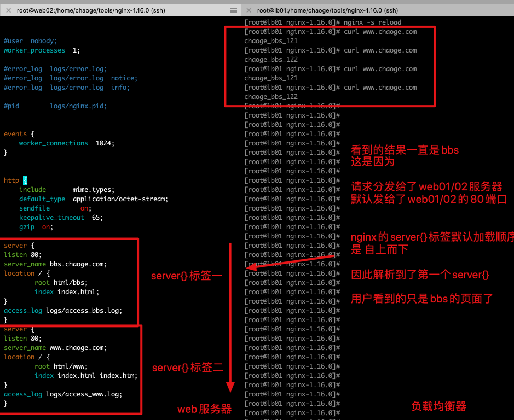Click the highlighted cursor brace after http
The height and width of the screenshot is (420, 514).
[x=25, y=180]
